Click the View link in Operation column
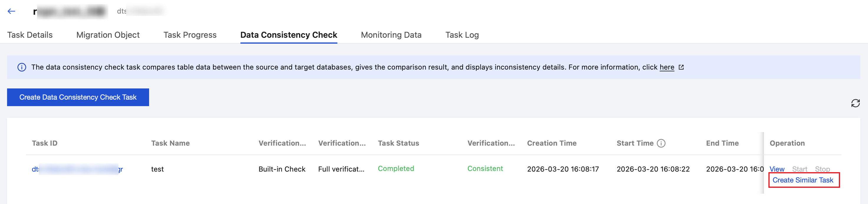Viewport: 868px width, 204px height. 777,169
